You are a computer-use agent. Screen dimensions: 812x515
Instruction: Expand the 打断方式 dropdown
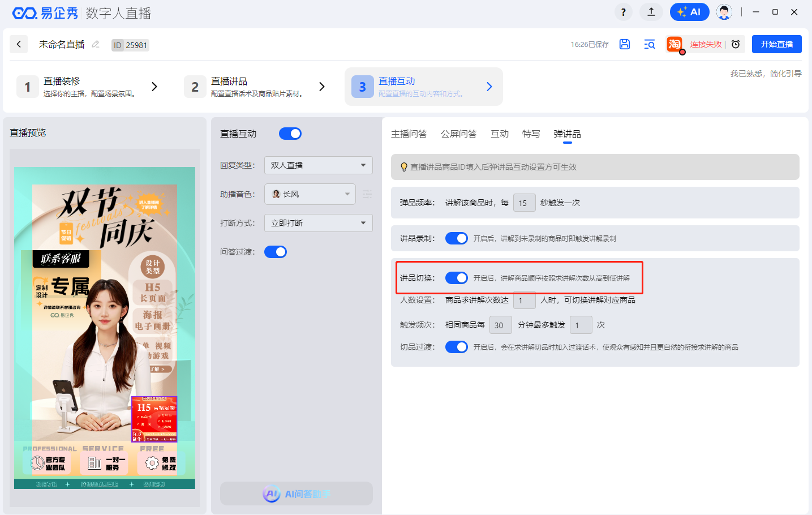tap(318, 223)
